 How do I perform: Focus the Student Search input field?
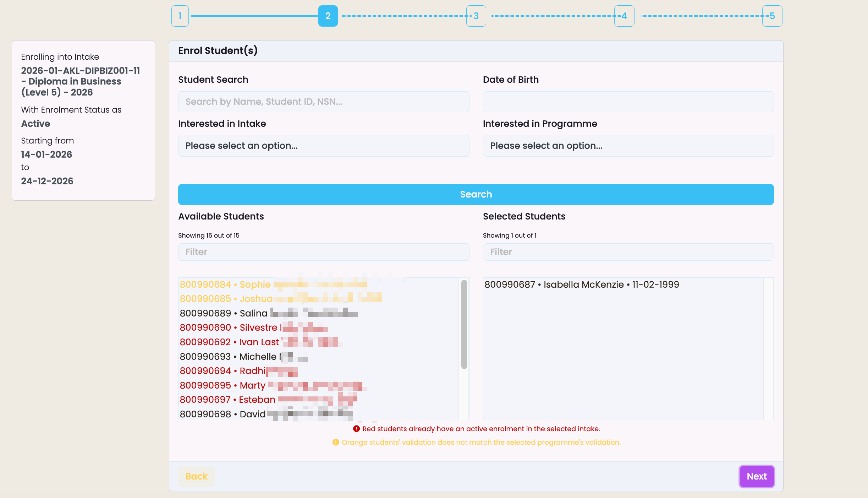tap(324, 102)
